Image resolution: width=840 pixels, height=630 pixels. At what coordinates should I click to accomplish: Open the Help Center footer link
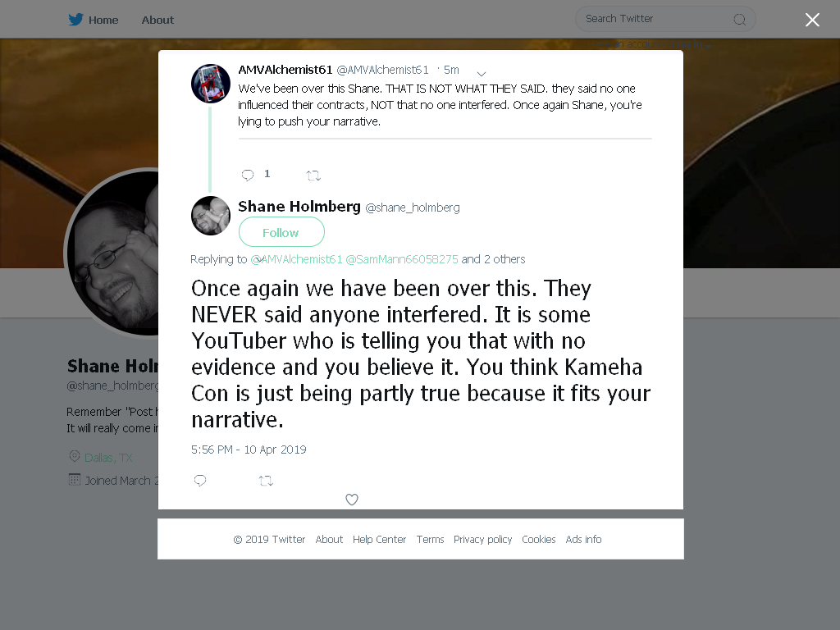click(x=379, y=540)
